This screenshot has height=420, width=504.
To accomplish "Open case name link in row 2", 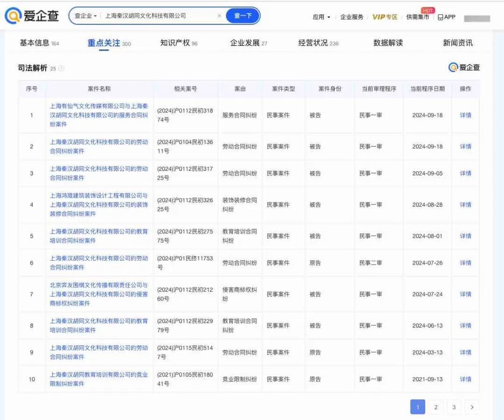I will pos(99,147).
